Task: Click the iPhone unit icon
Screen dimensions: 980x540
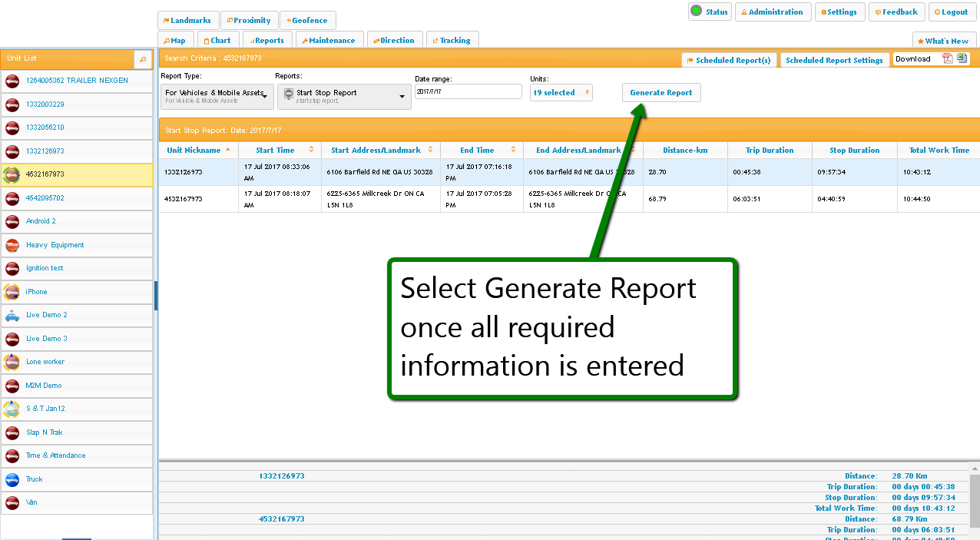Action: click(12, 292)
